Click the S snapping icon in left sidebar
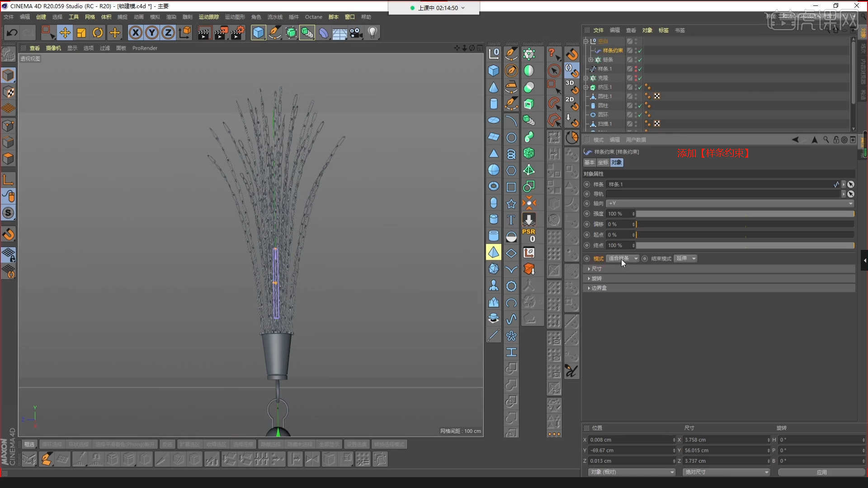 point(8,213)
